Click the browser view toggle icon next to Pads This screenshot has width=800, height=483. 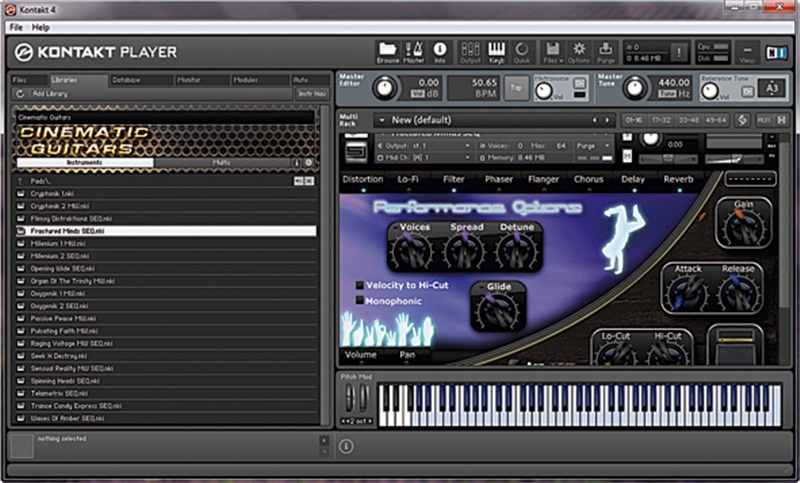pos(298,181)
